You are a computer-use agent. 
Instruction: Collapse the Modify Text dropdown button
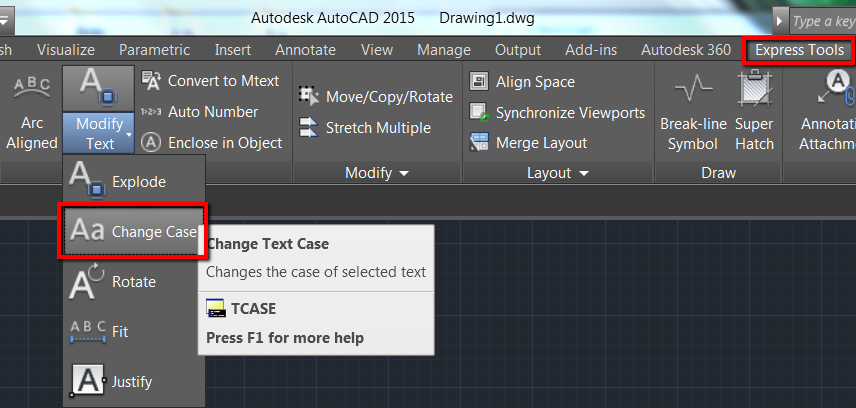(100, 135)
